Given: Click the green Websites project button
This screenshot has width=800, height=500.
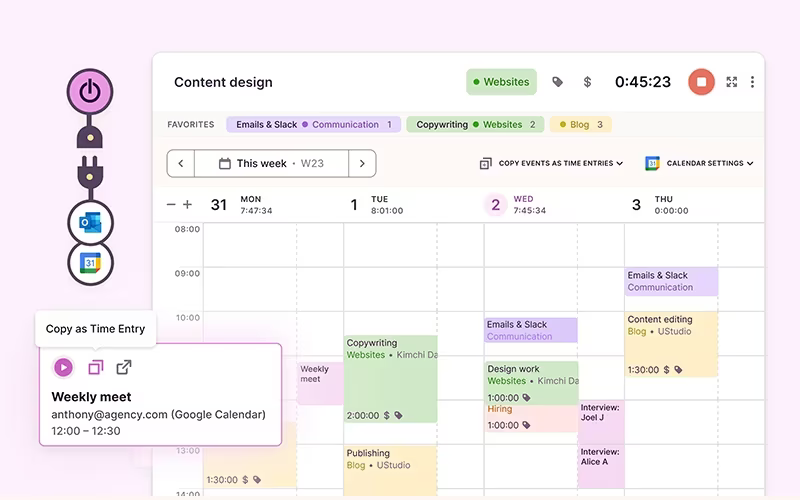Looking at the screenshot, I should (x=502, y=82).
